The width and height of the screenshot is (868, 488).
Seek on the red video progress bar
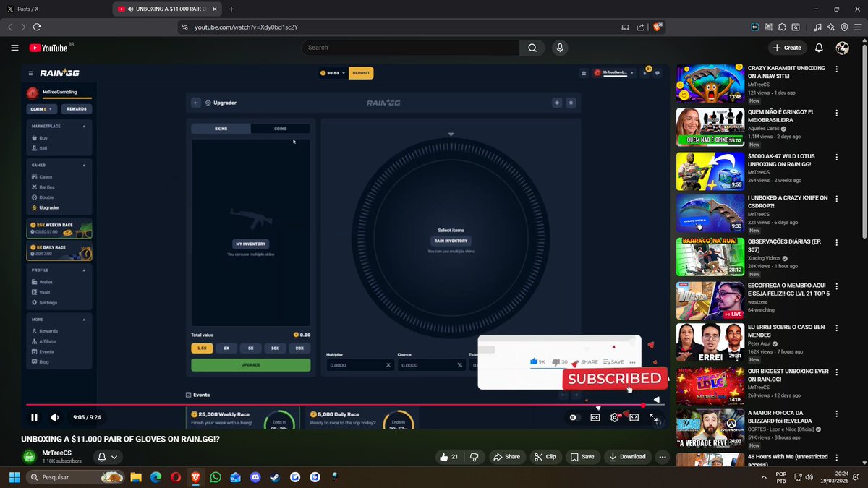click(x=344, y=405)
